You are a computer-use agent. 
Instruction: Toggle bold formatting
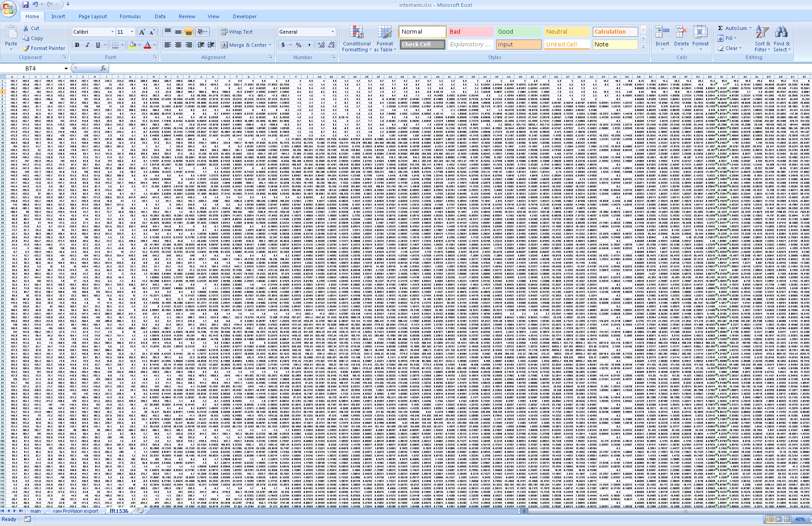click(76, 45)
